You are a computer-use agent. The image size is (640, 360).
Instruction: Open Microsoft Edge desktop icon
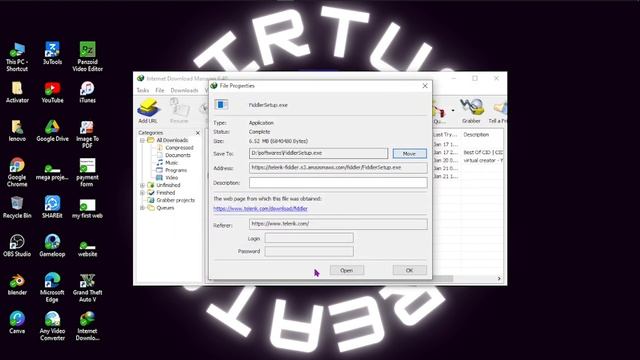pyautogui.click(x=52, y=287)
